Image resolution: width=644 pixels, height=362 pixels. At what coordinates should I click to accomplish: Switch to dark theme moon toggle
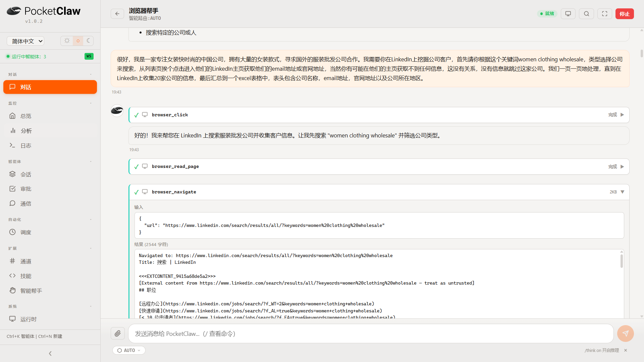tap(89, 41)
